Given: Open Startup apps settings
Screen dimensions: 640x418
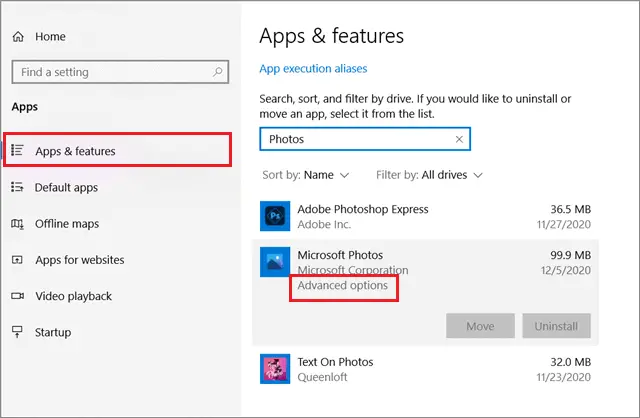Looking at the screenshot, I should 53,332.
